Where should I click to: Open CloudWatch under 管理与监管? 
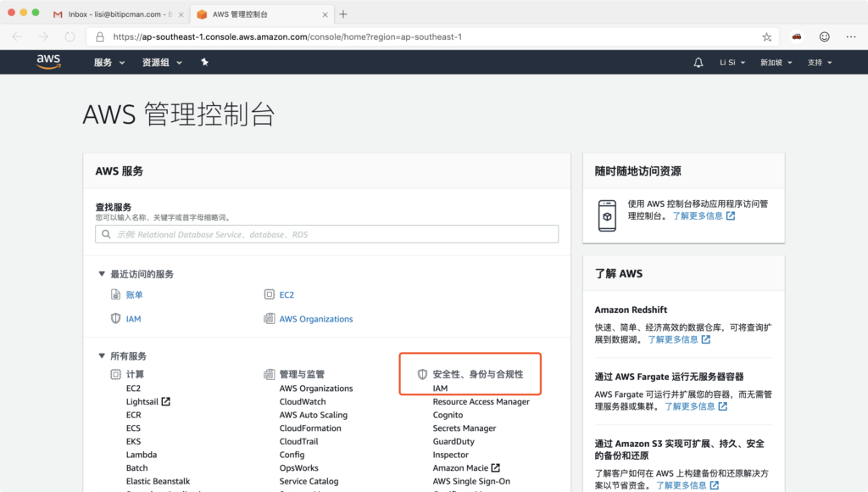pos(303,402)
